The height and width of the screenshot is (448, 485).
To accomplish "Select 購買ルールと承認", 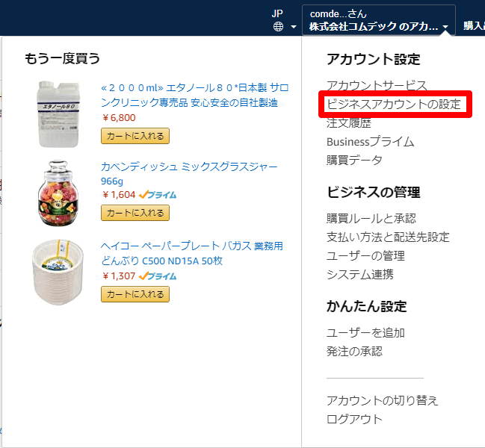I will (x=371, y=218).
